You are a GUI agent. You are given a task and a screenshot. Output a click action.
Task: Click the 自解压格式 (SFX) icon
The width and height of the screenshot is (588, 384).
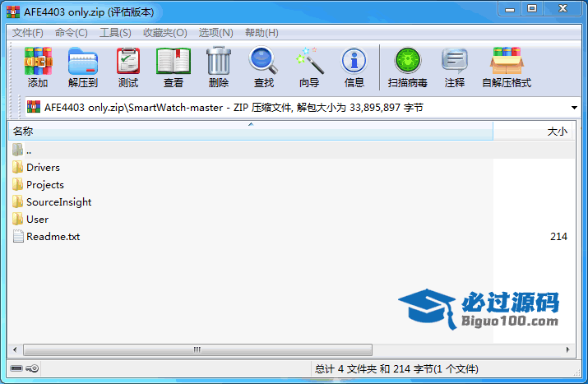[507, 61]
